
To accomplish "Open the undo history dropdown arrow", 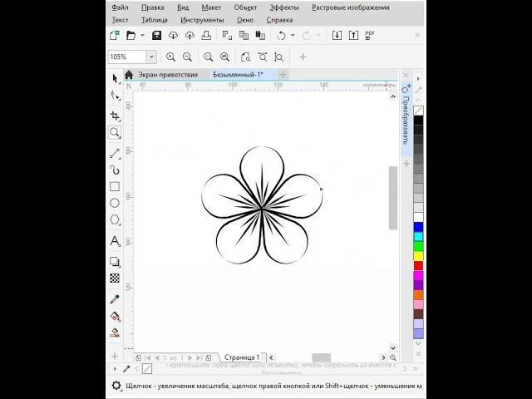I will (x=293, y=35).
